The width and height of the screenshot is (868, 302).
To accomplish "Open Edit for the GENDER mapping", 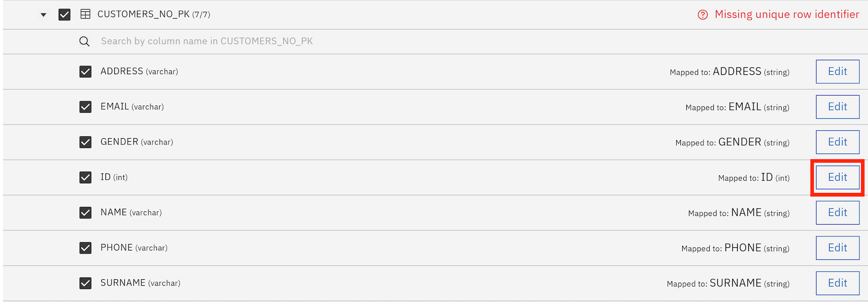I will tap(838, 142).
